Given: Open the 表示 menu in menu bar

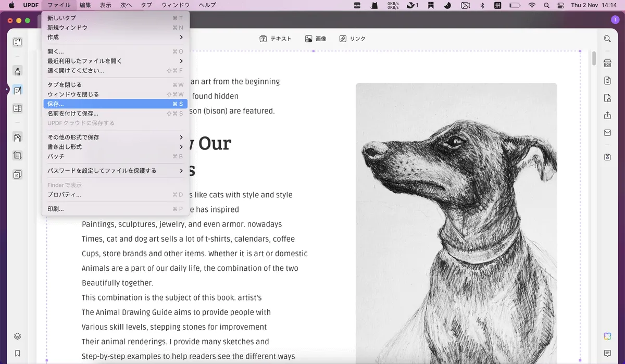Looking at the screenshot, I should [x=105, y=5].
